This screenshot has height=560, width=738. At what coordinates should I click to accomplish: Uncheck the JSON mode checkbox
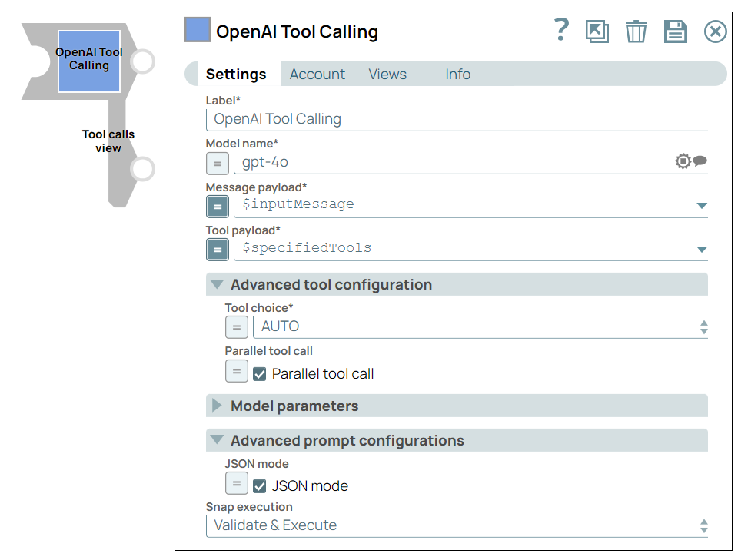pos(259,486)
